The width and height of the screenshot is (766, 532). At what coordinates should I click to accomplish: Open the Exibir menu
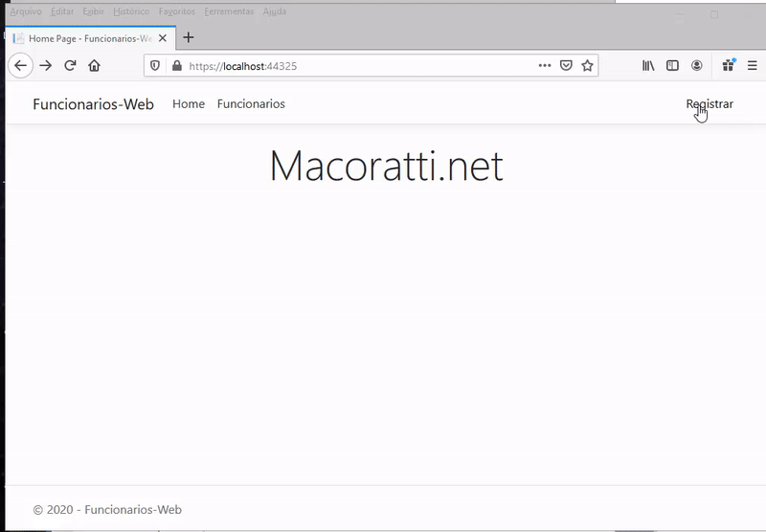93,11
